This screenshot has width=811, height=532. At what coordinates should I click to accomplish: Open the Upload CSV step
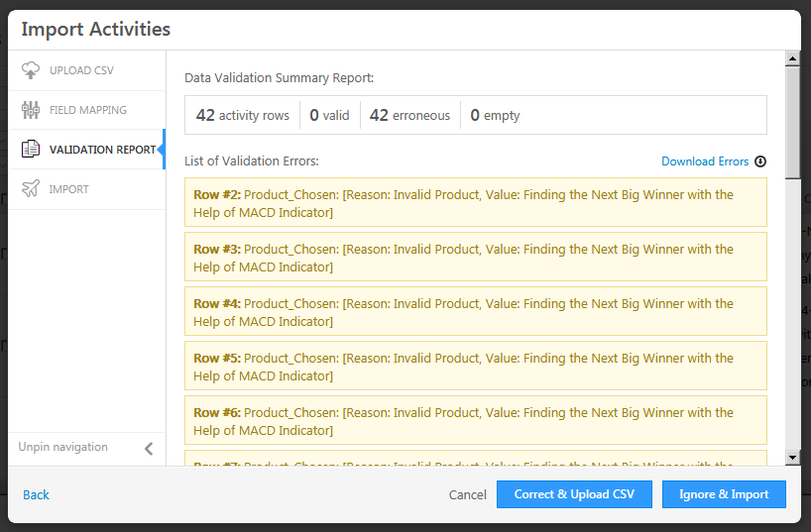(x=81, y=70)
